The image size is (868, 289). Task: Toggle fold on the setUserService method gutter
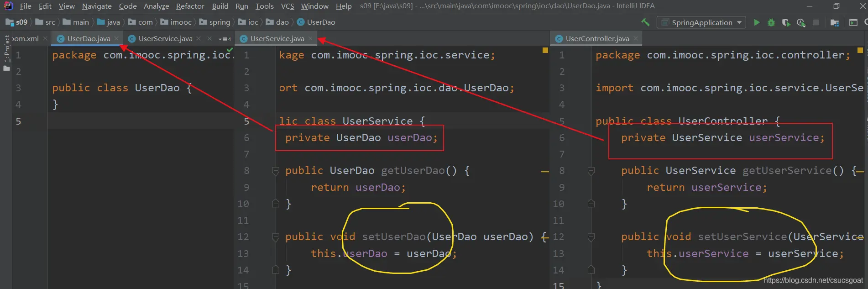pos(591,237)
